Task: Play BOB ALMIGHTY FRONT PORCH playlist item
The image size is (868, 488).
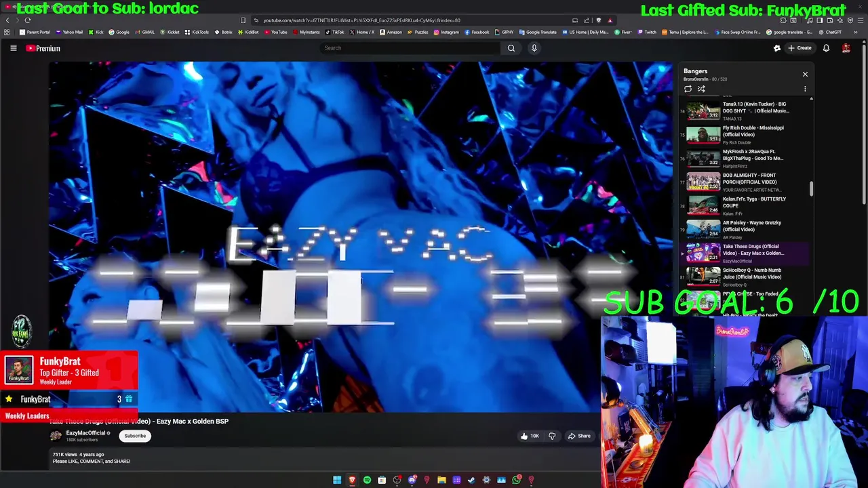Action: click(746, 182)
